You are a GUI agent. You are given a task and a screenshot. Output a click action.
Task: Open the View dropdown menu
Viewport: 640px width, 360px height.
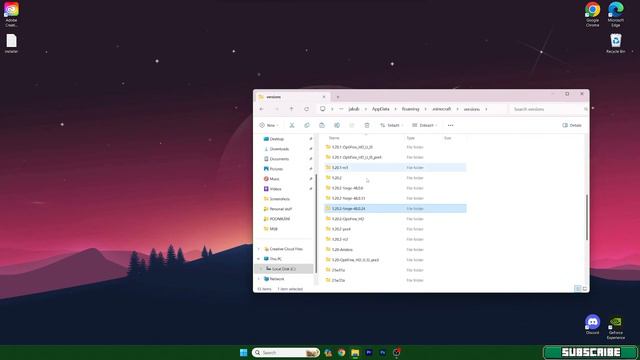pyautogui.click(x=424, y=125)
